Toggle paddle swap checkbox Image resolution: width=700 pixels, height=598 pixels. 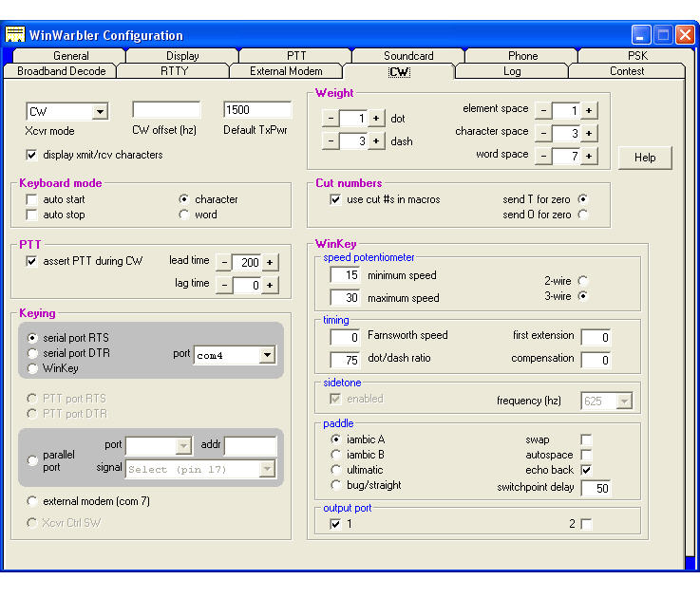(x=586, y=439)
